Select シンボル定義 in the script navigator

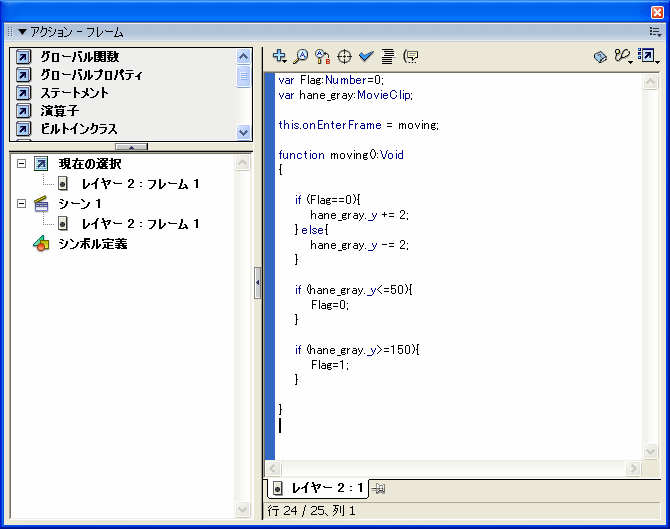point(93,244)
